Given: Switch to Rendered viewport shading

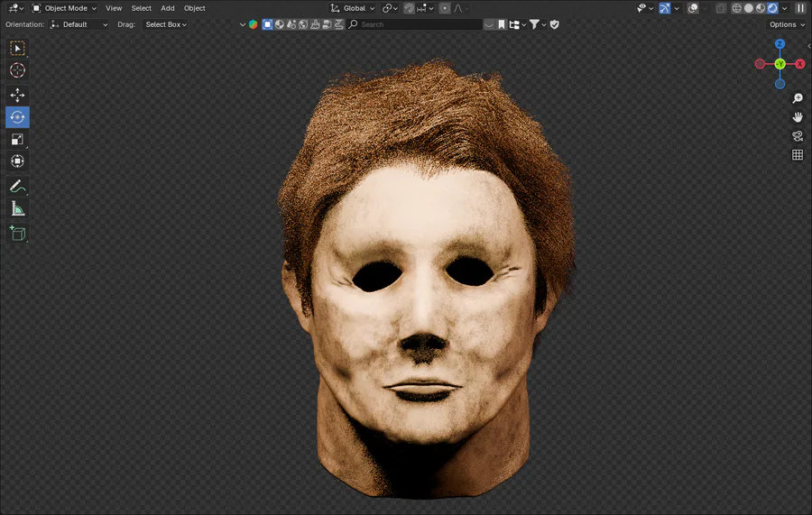Looking at the screenshot, I should pos(772,8).
